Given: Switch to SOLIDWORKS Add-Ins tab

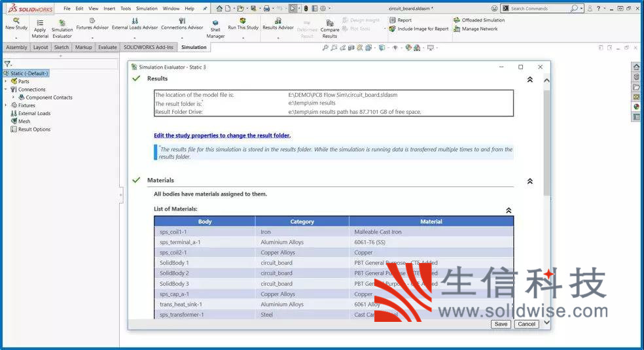Looking at the screenshot, I should pyautogui.click(x=149, y=47).
